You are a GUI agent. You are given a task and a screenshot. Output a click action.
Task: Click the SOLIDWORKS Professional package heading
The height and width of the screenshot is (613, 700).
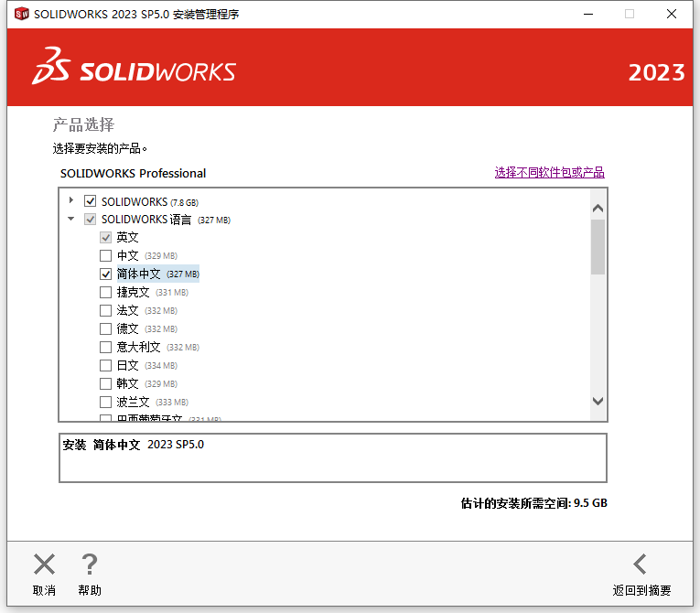(x=133, y=173)
